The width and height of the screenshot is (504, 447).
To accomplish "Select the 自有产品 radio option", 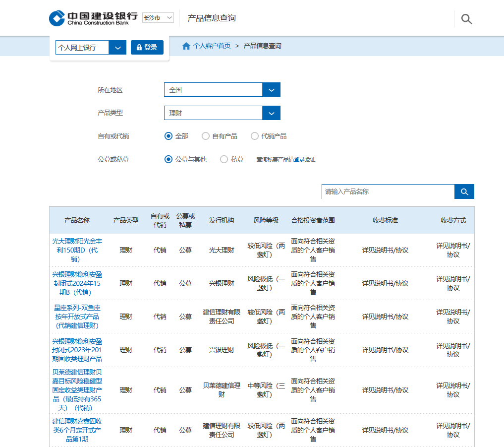I will click(x=206, y=136).
